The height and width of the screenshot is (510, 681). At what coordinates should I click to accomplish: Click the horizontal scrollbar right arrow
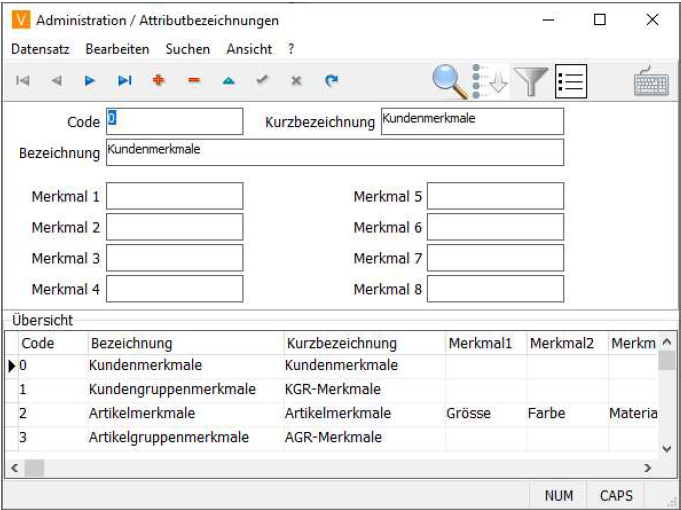click(648, 468)
